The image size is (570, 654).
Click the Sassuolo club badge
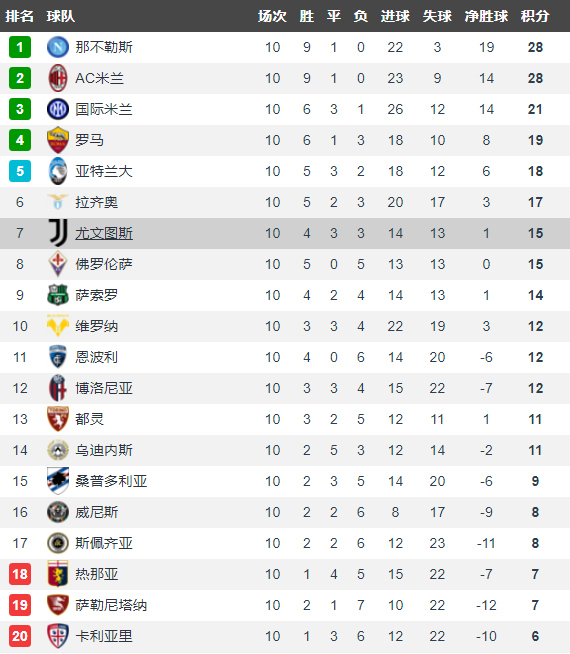click(x=58, y=295)
